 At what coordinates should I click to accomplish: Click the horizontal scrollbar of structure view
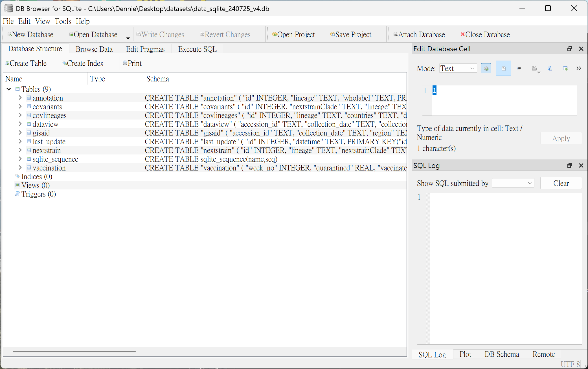tap(74, 352)
